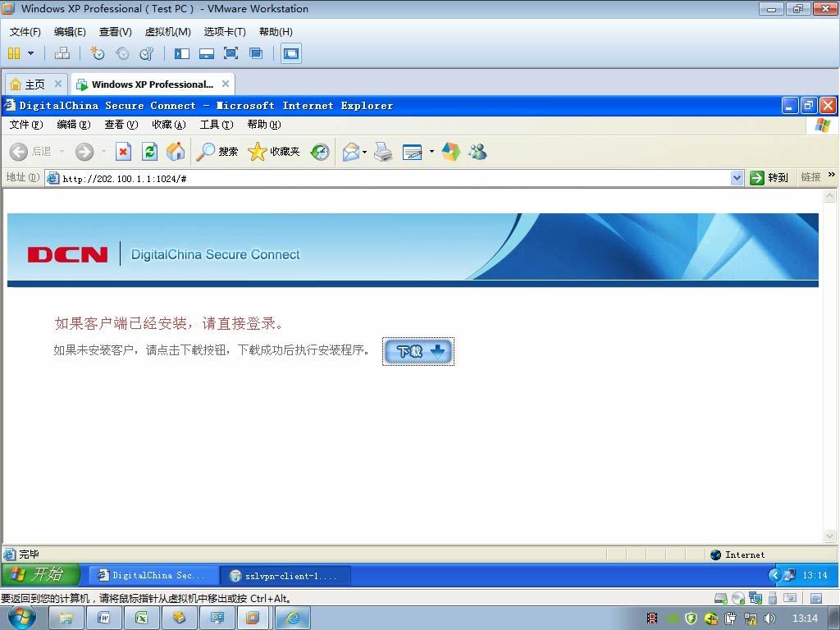The image size is (840, 630).
Task: Click the colorful cube toolbar icon
Action: click(450, 152)
